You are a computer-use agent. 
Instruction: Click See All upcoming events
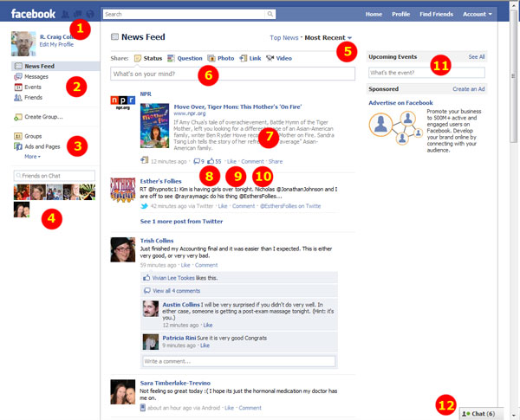pyautogui.click(x=476, y=57)
